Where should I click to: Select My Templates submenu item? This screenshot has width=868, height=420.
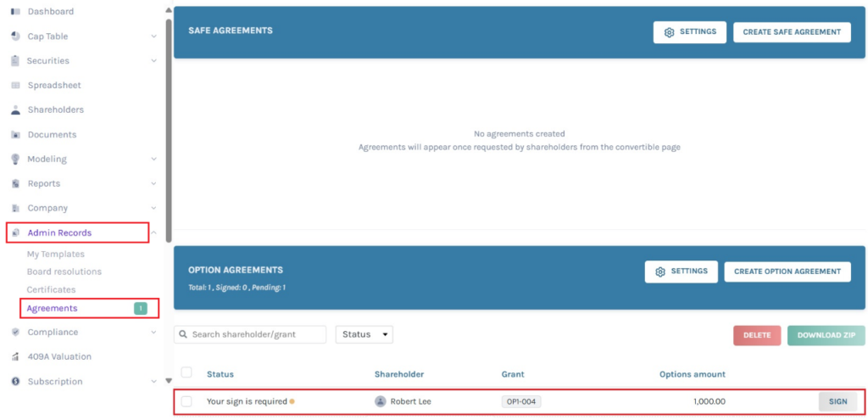pos(56,255)
